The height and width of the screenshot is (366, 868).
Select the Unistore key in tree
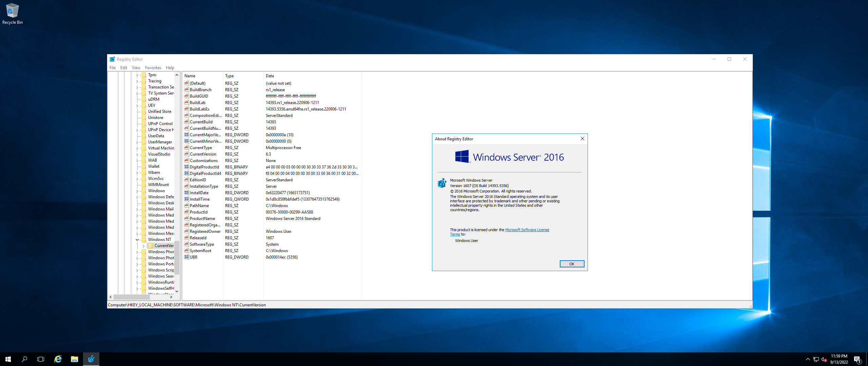click(x=156, y=118)
